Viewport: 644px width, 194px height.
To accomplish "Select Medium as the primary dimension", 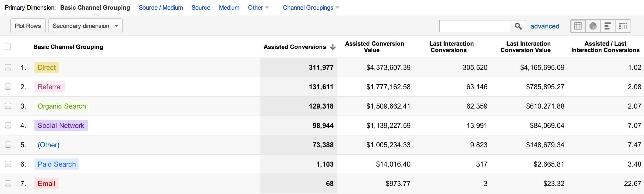I will tap(229, 8).
